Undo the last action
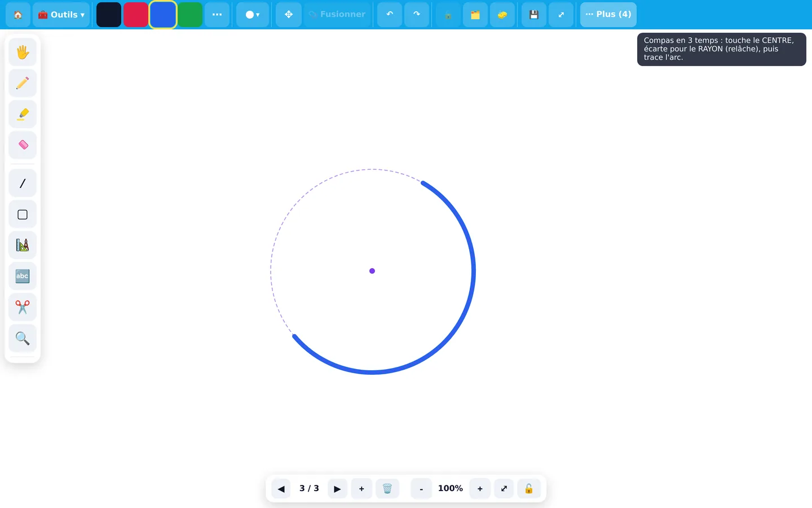Screen dimensions: 812x508 point(390,15)
